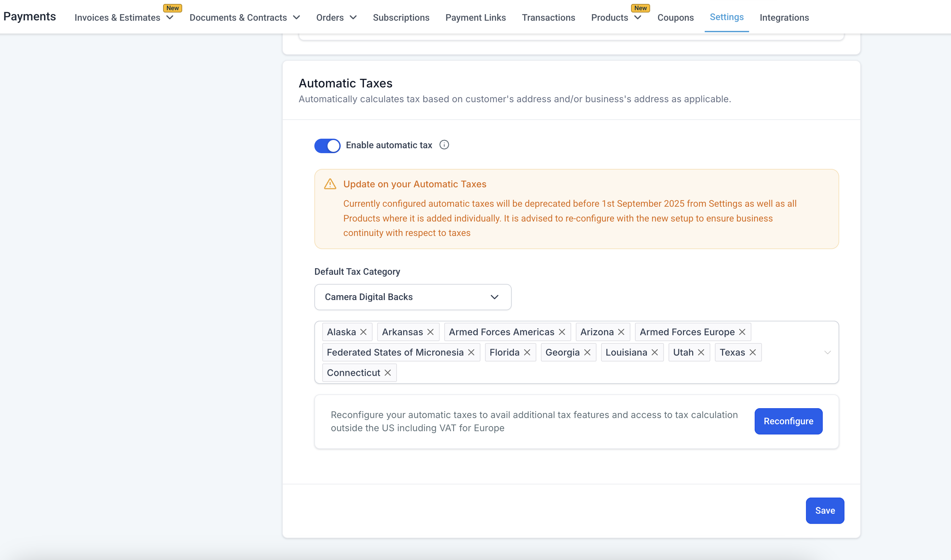This screenshot has width=951, height=560.
Task: Remove the Connecticut tag
Action: coord(388,373)
